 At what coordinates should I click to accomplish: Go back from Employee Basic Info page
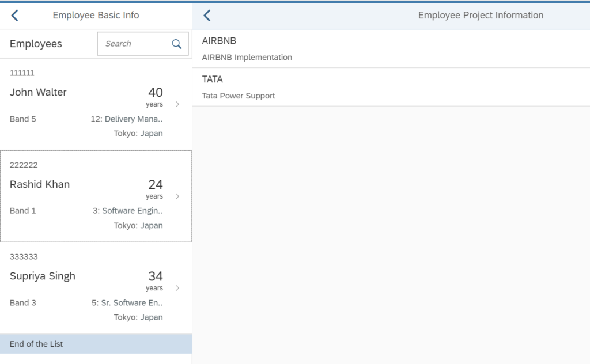[x=14, y=16]
